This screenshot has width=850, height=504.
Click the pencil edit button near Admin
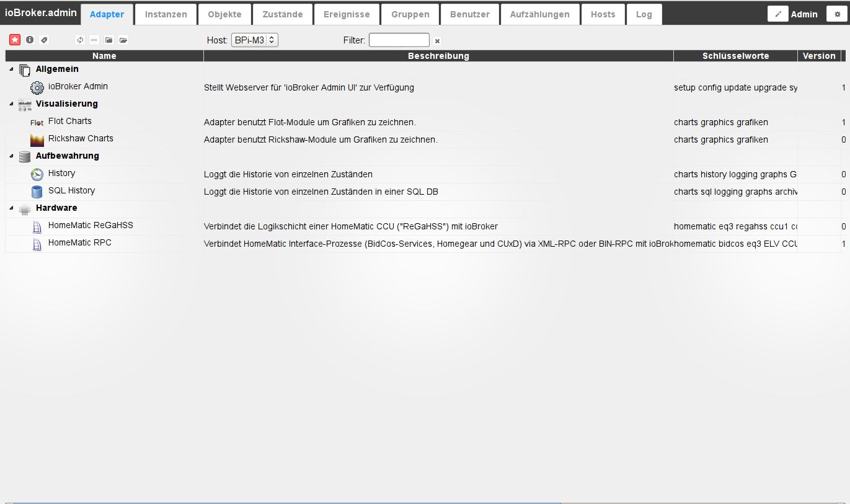click(777, 14)
